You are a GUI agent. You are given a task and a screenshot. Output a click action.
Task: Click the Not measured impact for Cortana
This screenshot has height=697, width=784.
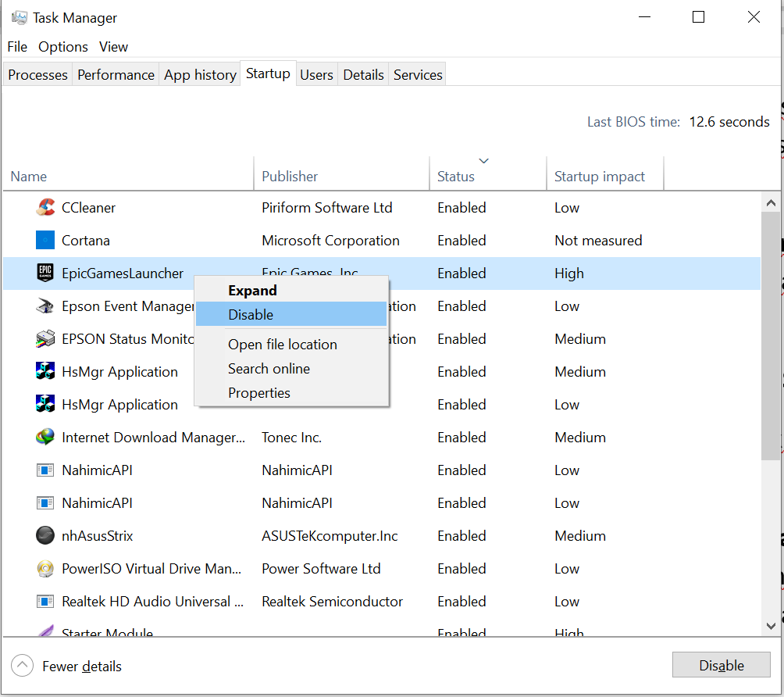(x=598, y=240)
